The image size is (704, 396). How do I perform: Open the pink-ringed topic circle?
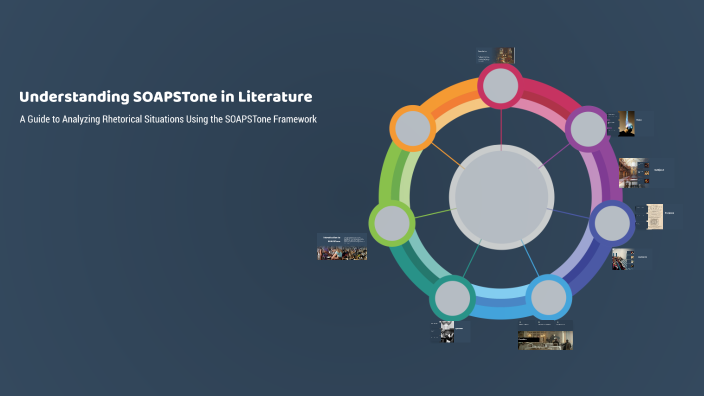tap(500, 86)
